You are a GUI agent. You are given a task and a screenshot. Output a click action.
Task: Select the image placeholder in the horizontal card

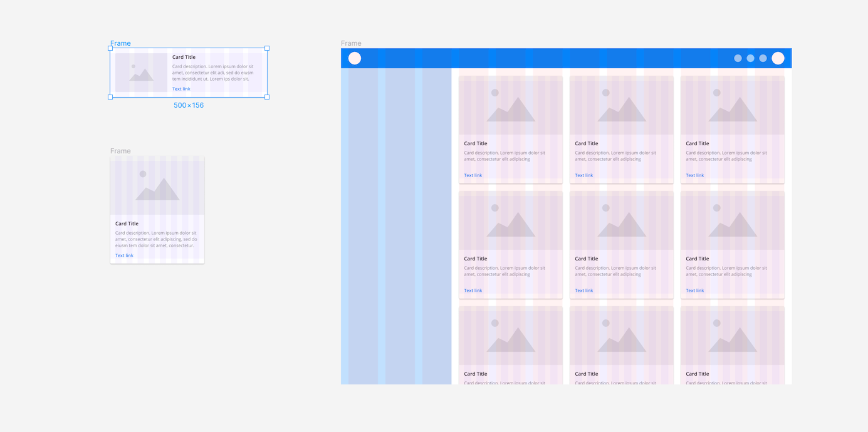(x=141, y=73)
